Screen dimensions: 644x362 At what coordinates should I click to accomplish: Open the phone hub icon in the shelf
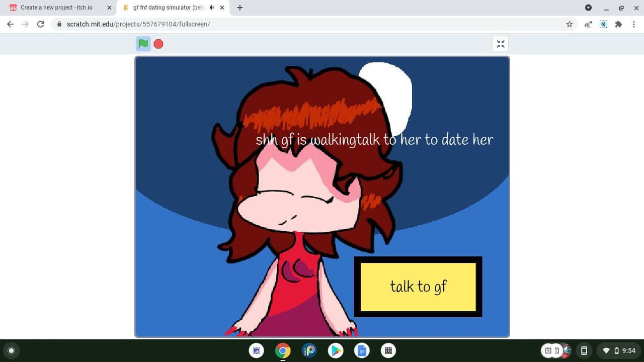(x=584, y=350)
